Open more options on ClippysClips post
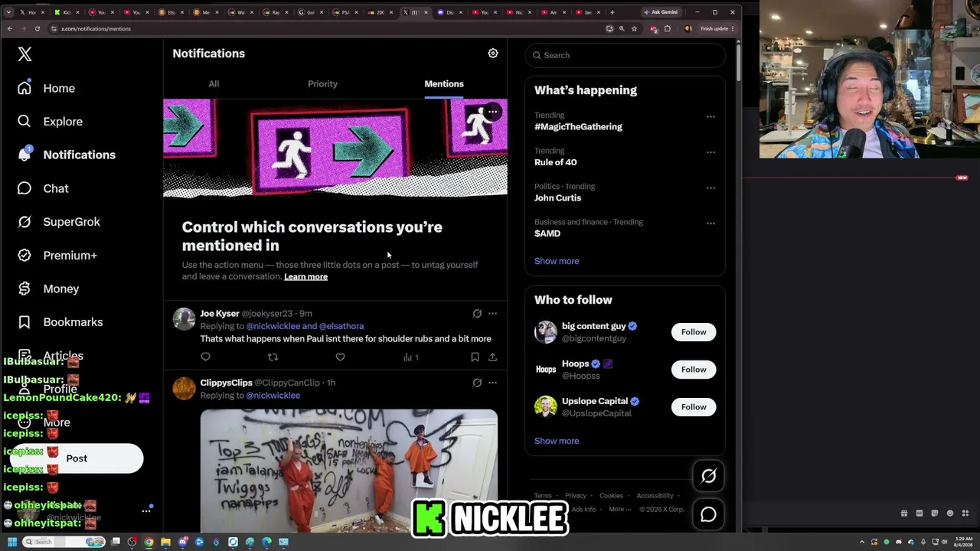 click(492, 383)
